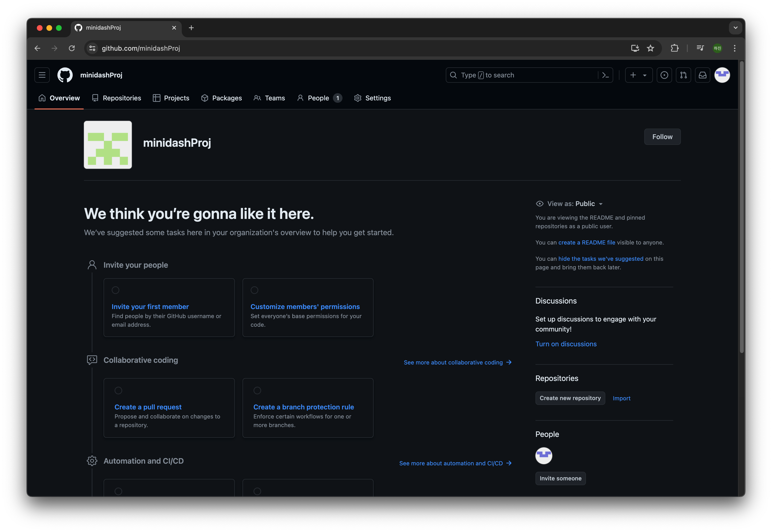Open the Pull requests icon in header
This screenshot has height=532, width=772.
pyautogui.click(x=683, y=75)
